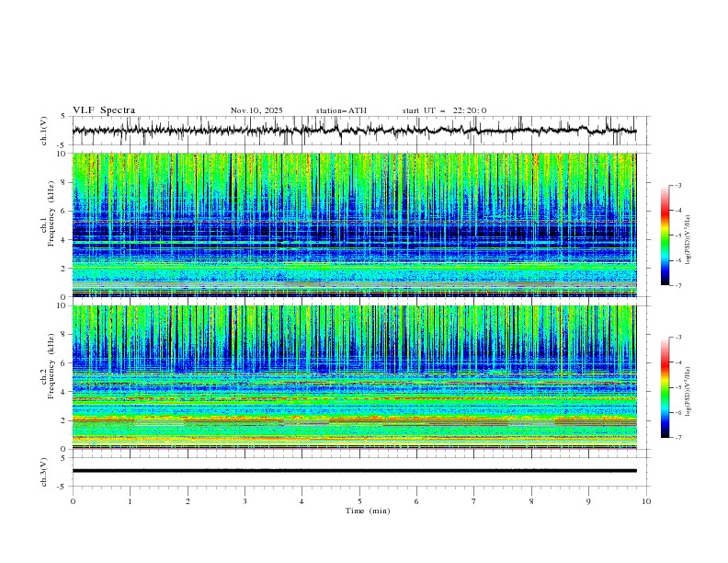Click the ch.1 voltage waveform trace
Screen dimensions: 728x563
point(354,131)
